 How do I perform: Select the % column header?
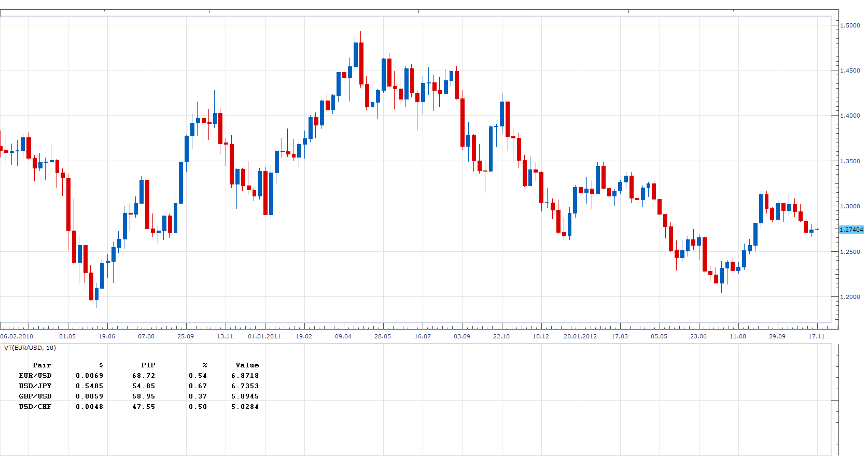[x=205, y=365]
